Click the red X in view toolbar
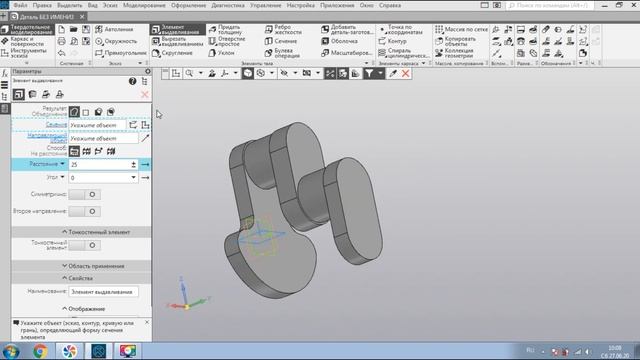Screen dimensions: 640x360 point(405,73)
